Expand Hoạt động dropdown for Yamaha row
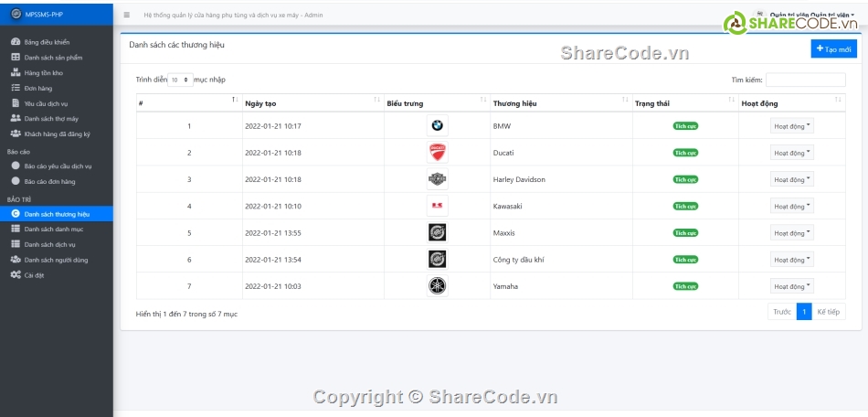Viewport: 868px width, 417px height. [791, 286]
